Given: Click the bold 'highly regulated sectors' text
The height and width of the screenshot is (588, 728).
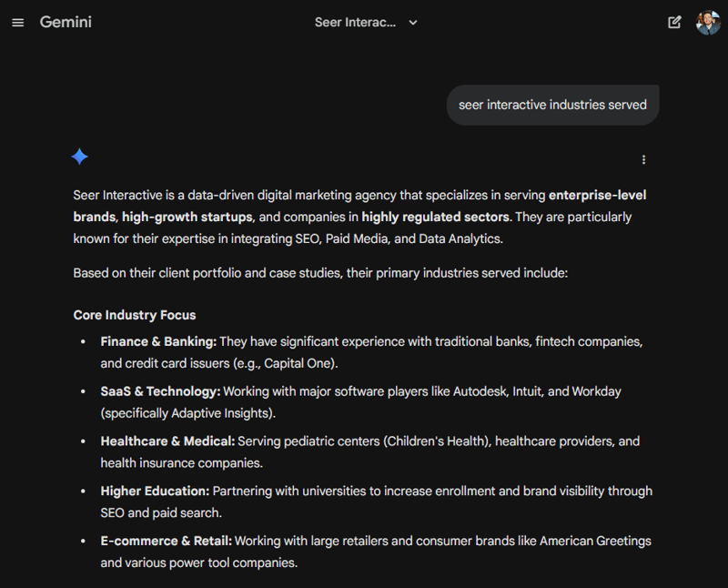Looking at the screenshot, I should (436, 218).
